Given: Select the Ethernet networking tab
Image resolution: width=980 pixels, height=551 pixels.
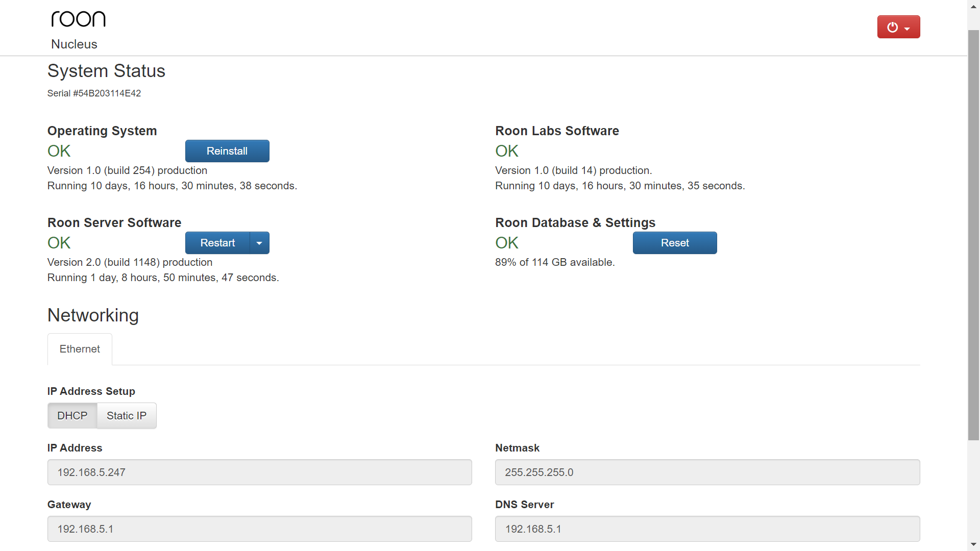Looking at the screenshot, I should coord(80,349).
